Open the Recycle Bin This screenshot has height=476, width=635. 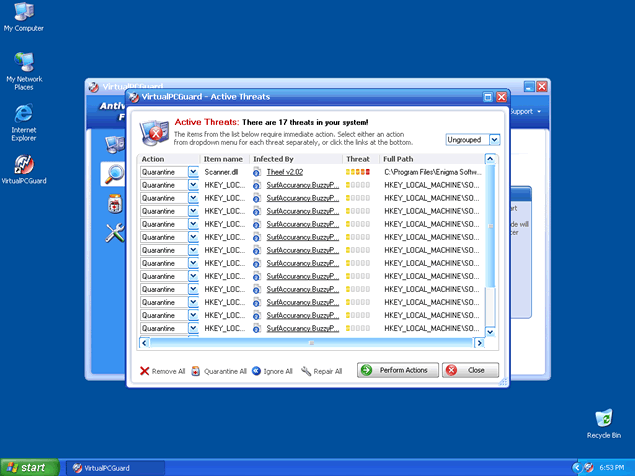coord(603,419)
